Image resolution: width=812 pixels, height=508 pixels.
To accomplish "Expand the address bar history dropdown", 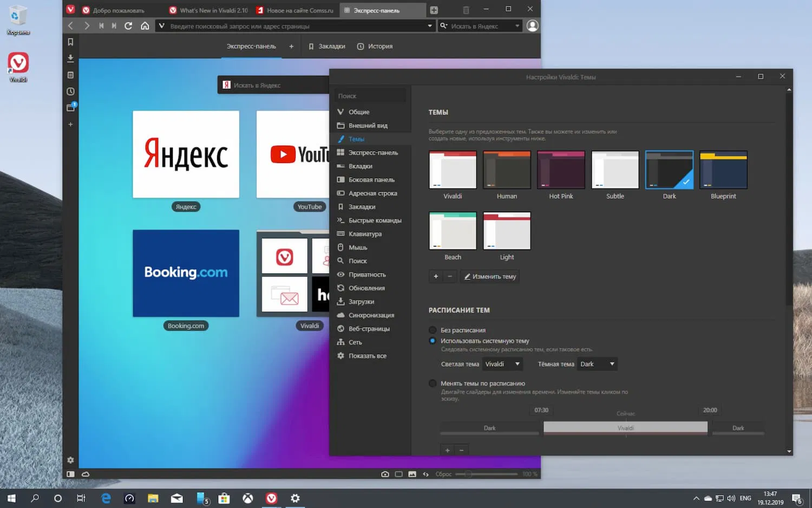I will [x=430, y=25].
